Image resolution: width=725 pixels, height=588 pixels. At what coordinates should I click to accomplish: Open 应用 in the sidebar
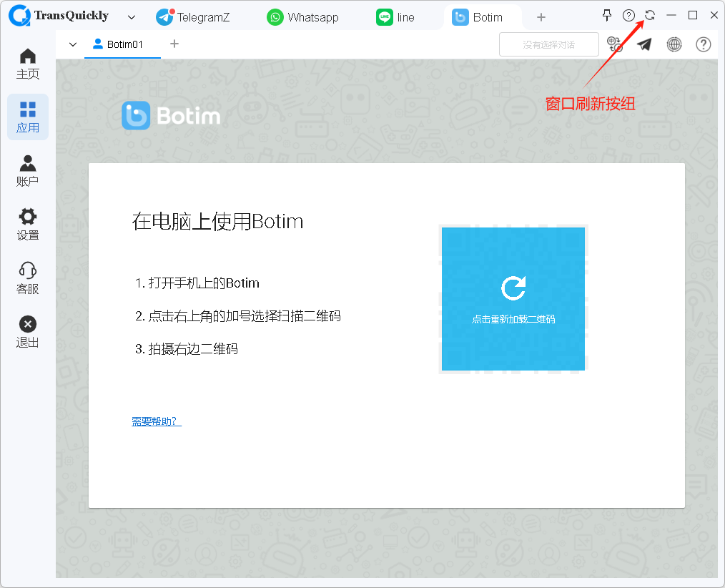click(x=28, y=117)
